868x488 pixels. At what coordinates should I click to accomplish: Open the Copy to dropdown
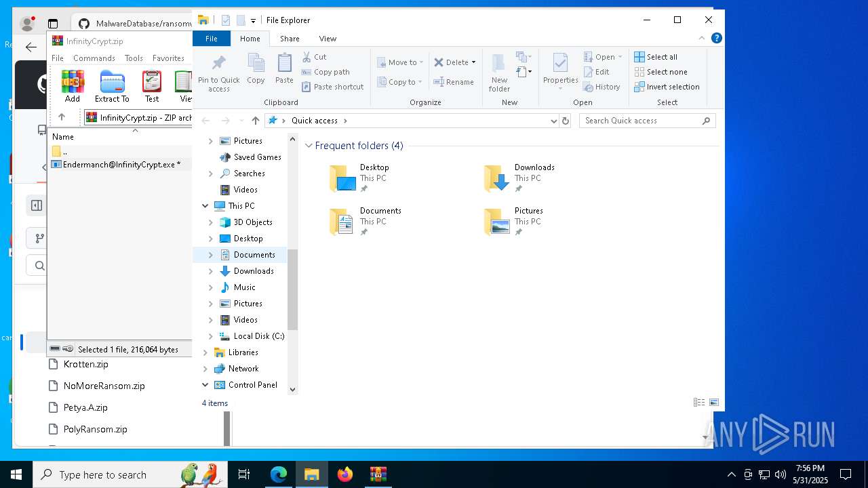pyautogui.click(x=400, y=82)
